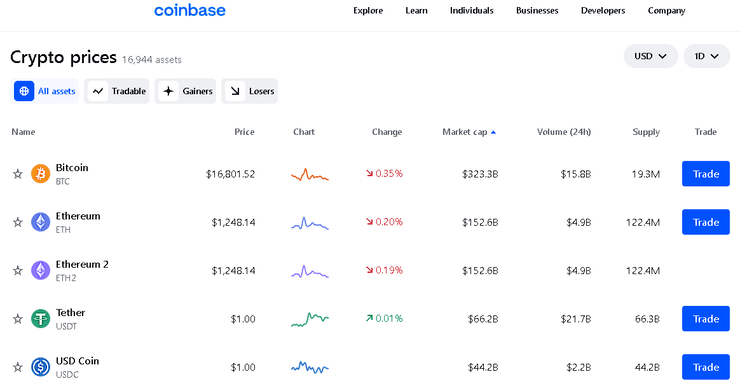Click the $21.7B volume value
740x388 pixels.
pos(576,319)
